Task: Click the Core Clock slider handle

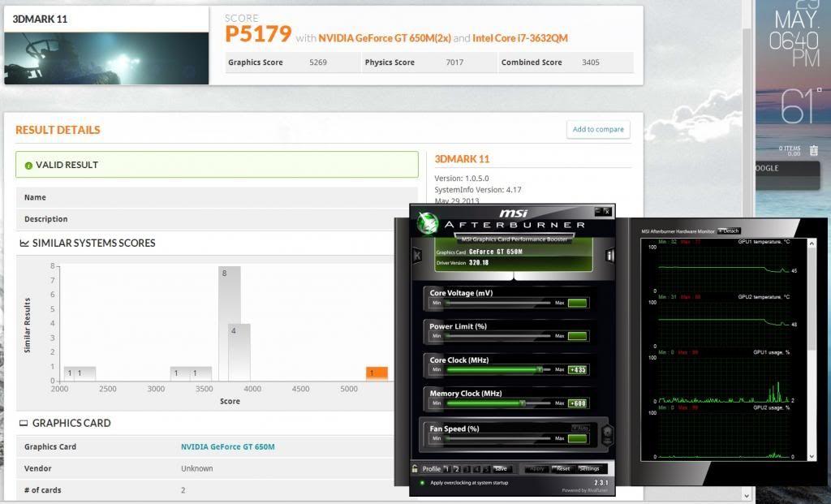Action: 540,369
